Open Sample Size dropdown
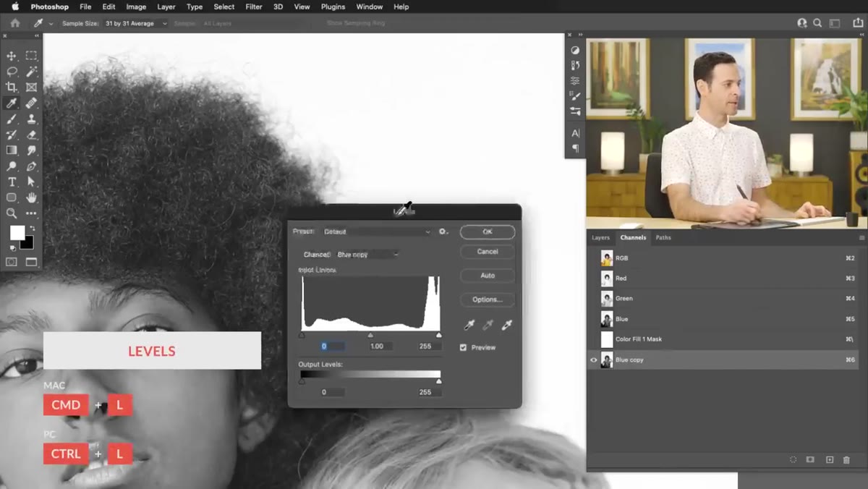Image resolution: width=868 pixels, height=489 pixels. pyautogui.click(x=136, y=23)
